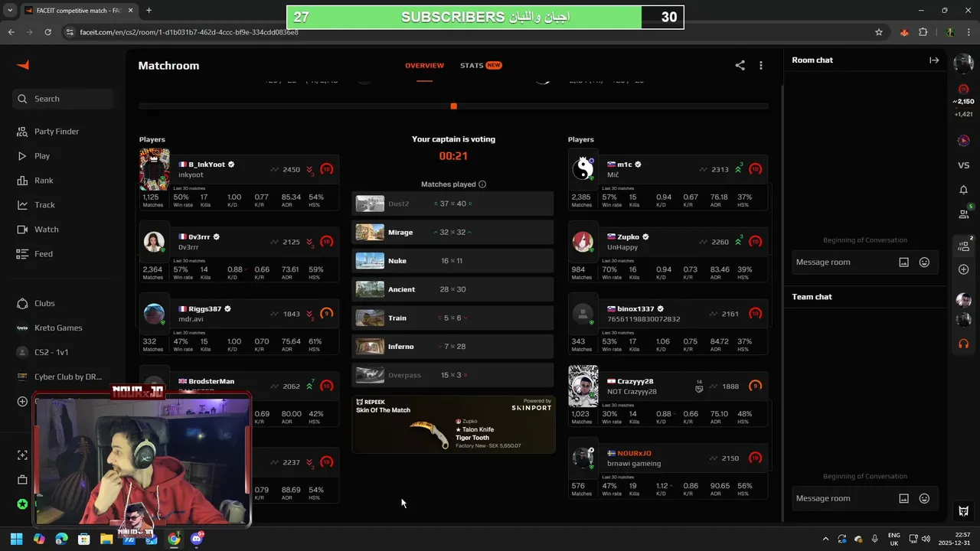
Task: Click the Party Finder sidebar icon
Action: click(x=22, y=132)
